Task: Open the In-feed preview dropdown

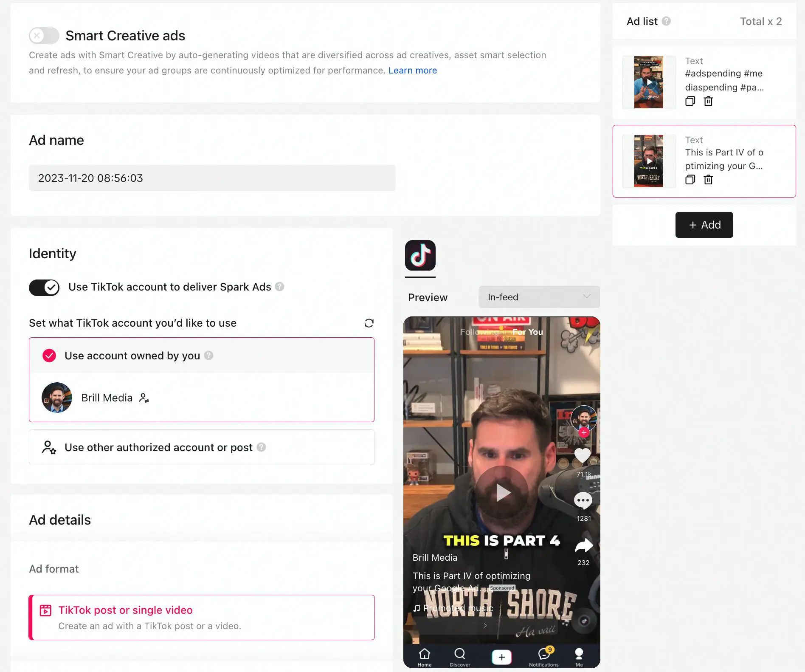Action: 539,297
